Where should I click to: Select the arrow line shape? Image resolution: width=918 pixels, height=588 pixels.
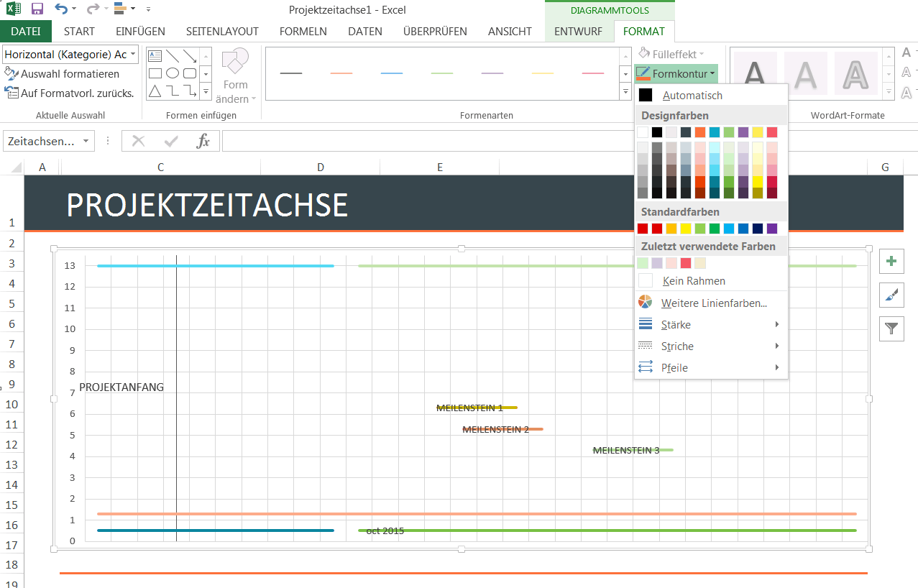[x=190, y=56]
